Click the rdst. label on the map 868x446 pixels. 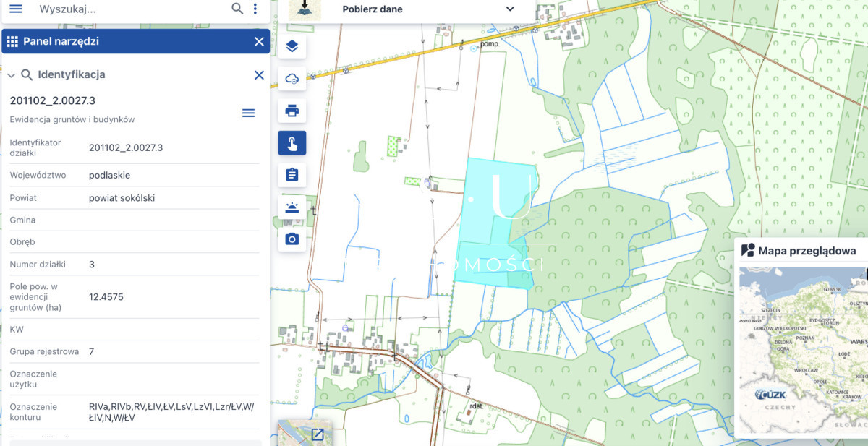(476, 405)
